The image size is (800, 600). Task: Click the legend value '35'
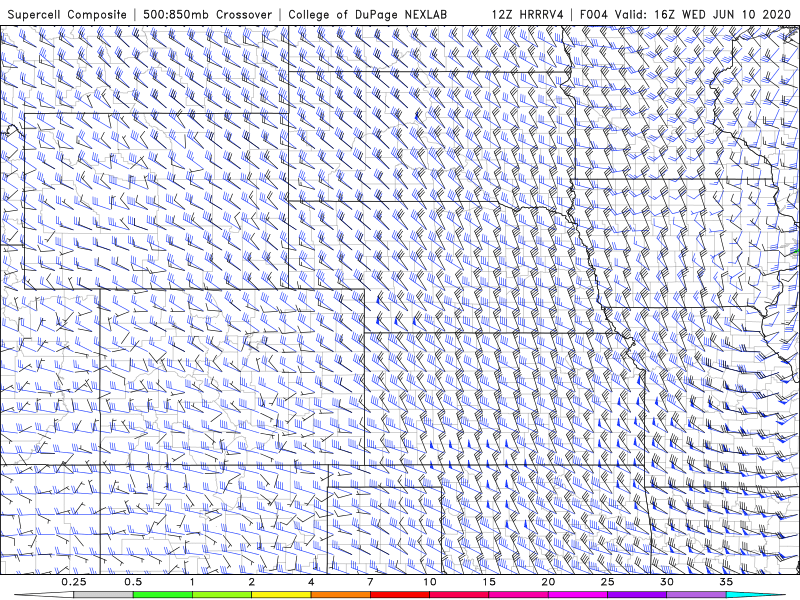726,582
